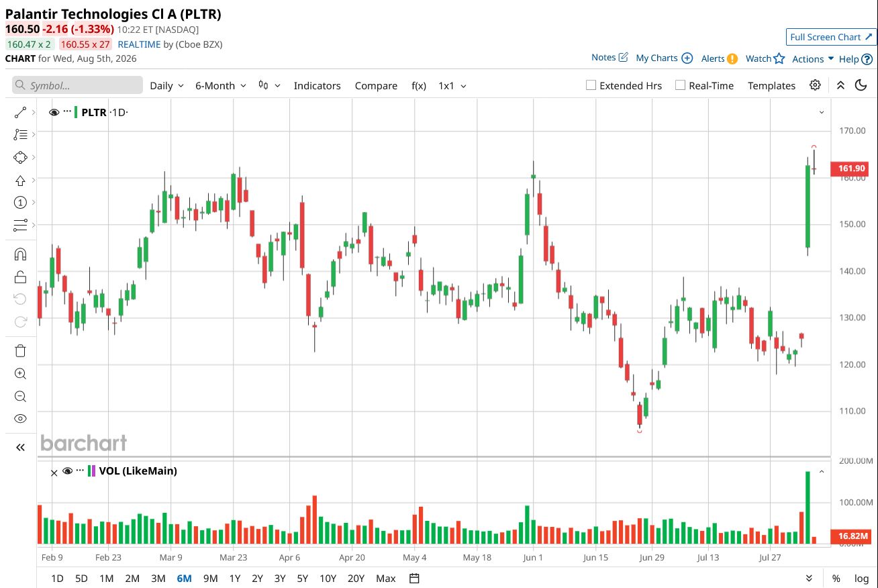Screen dimensions: 878x588
Task: Expand the 6-Month period dropdown
Action: tap(221, 85)
